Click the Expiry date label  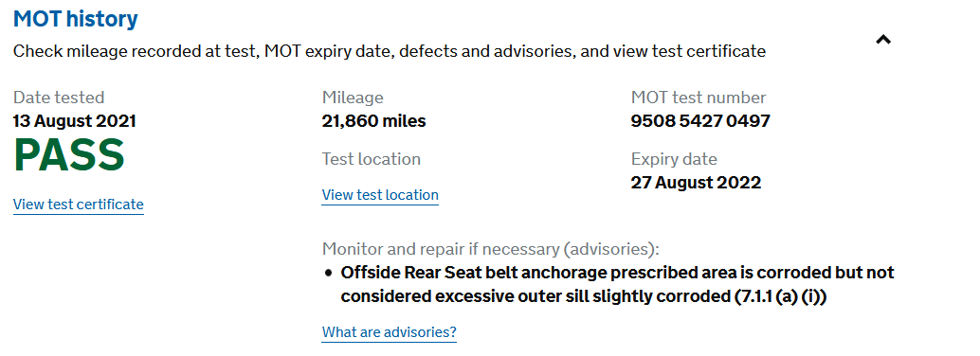coord(674,159)
